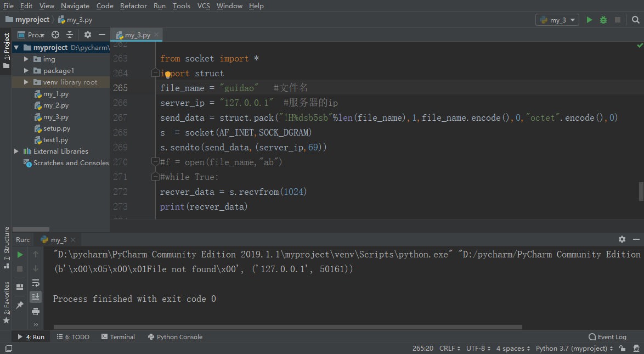Open the Terminal tool window
The width and height of the screenshot is (644, 354).
pyautogui.click(x=118, y=337)
